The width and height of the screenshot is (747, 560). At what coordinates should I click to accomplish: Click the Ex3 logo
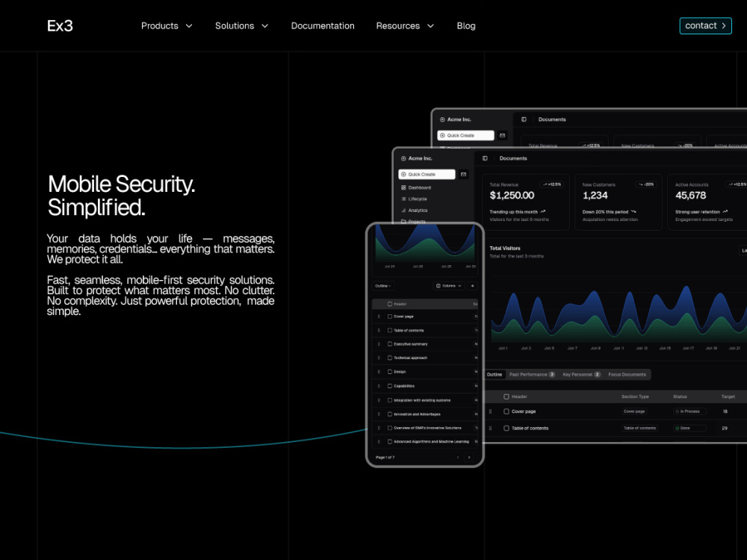click(60, 25)
